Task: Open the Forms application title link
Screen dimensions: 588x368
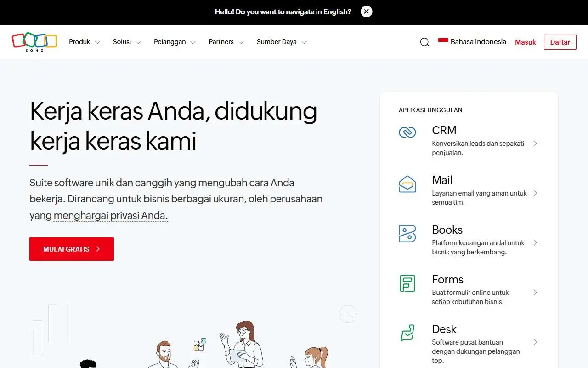Action: (x=448, y=279)
